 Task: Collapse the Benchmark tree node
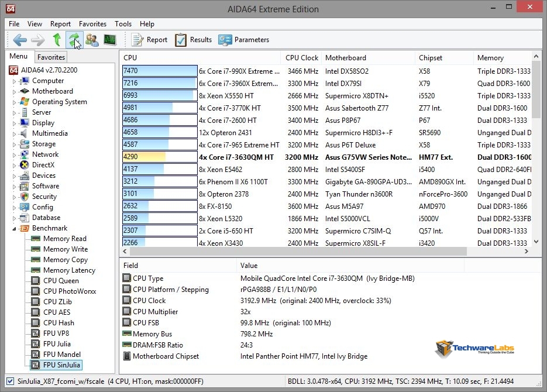pos(14,229)
